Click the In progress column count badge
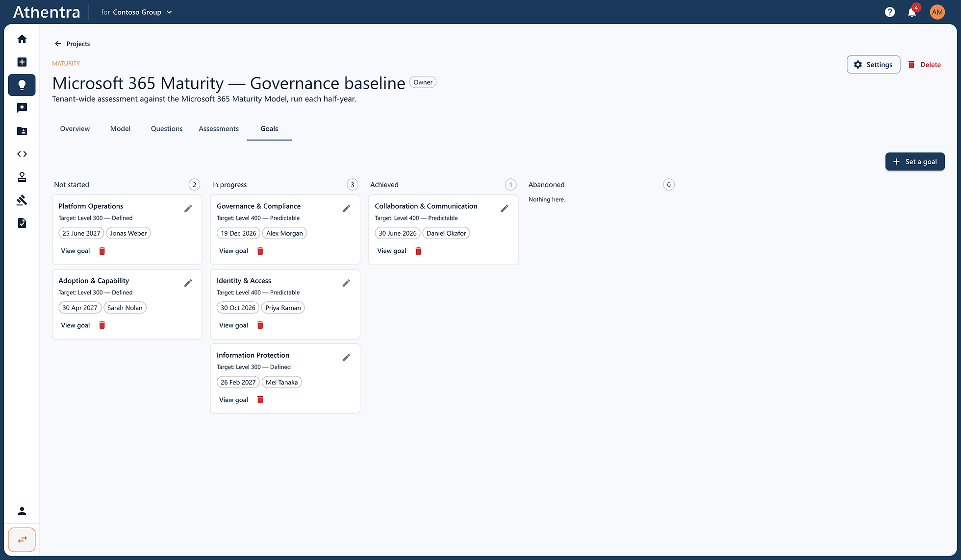Viewport: 961px width, 560px height. tap(353, 185)
